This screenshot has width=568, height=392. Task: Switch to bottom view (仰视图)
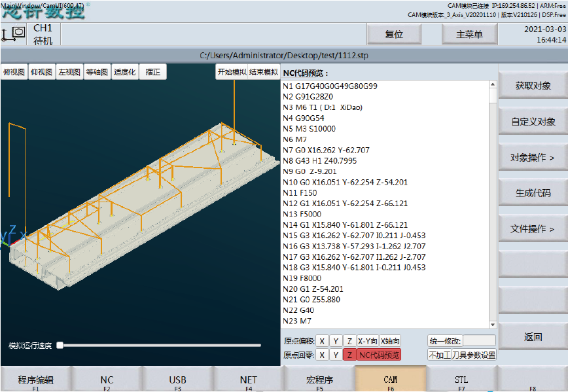coord(41,72)
